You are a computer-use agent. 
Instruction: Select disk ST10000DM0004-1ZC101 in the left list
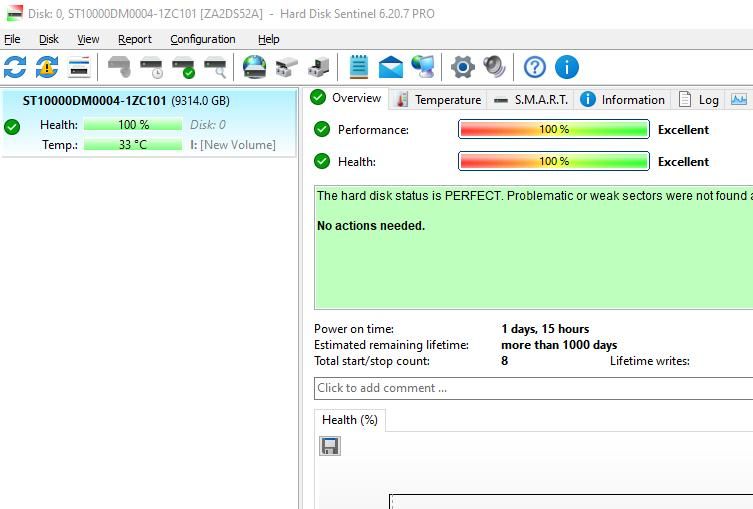pyautogui.click(x=149, y=123)
